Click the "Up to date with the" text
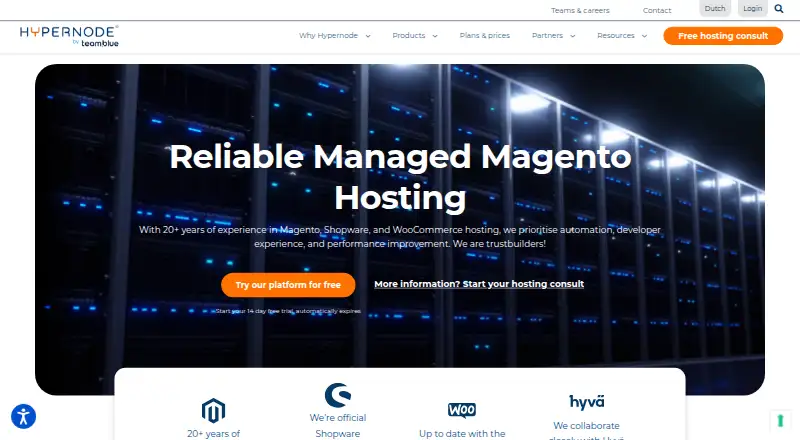 point(462,434)
